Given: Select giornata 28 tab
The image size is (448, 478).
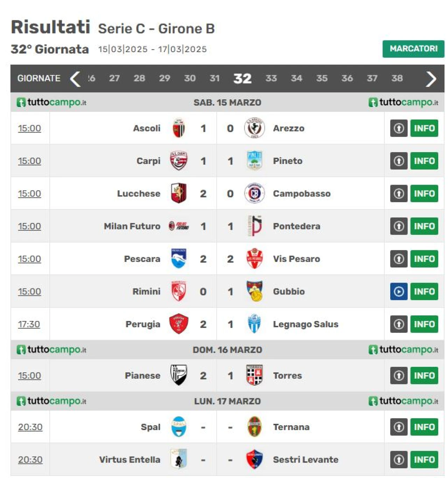Looking at the screenshot, I should 139,78.
